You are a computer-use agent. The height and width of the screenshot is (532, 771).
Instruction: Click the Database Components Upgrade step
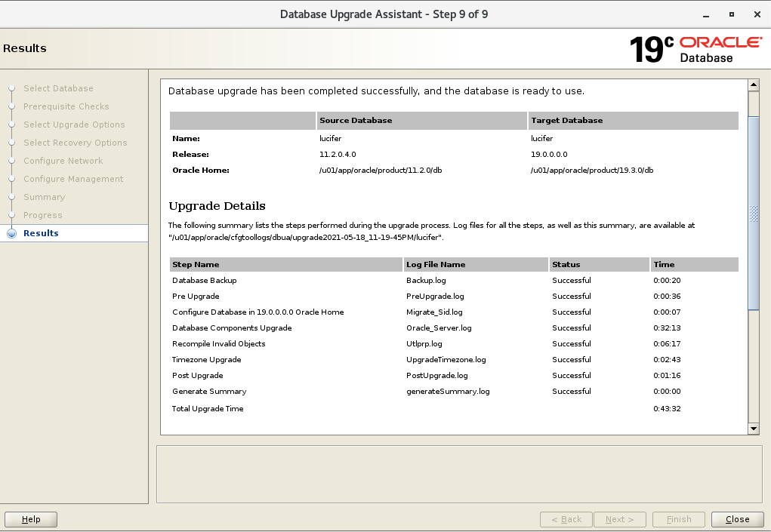tap(232, 328)
